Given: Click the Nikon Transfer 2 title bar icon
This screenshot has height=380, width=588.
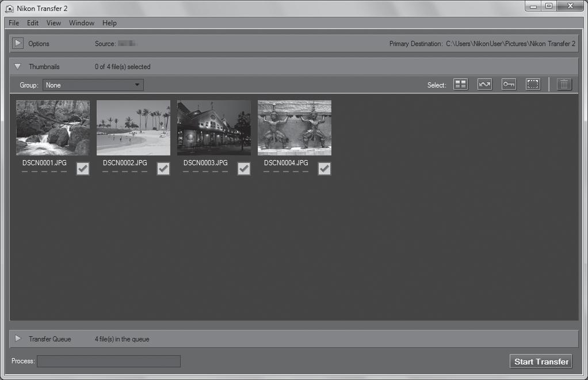Looking at the screenshot, I should coord(9,8).
